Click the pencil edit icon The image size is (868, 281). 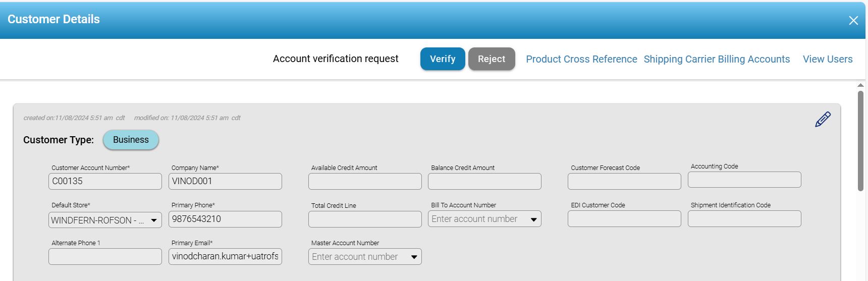823,120
